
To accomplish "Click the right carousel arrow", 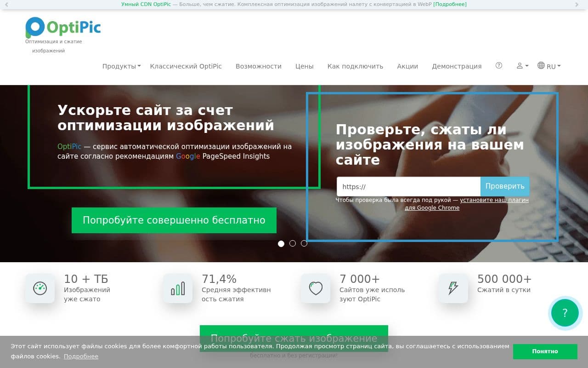I will 578,5.
